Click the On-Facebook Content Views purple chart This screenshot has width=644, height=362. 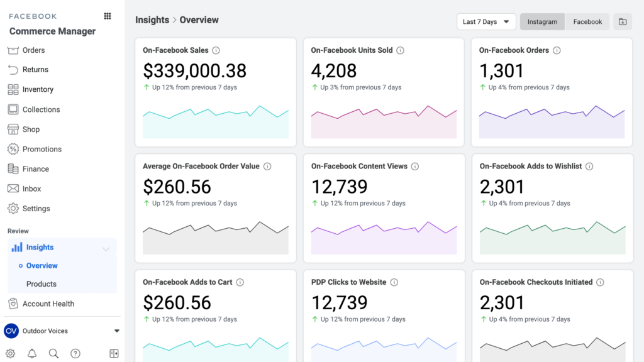pyautogui.click(x=384, y=238)
